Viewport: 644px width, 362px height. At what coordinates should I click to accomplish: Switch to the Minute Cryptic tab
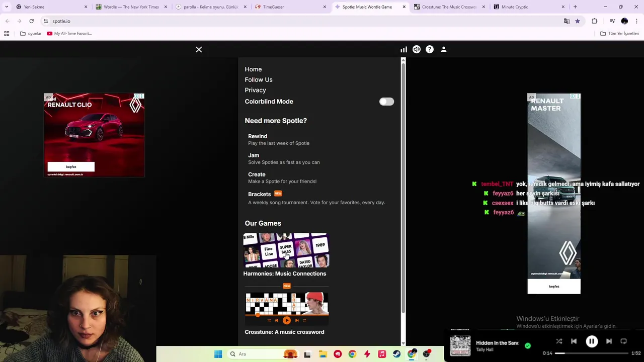coord(528,7)
